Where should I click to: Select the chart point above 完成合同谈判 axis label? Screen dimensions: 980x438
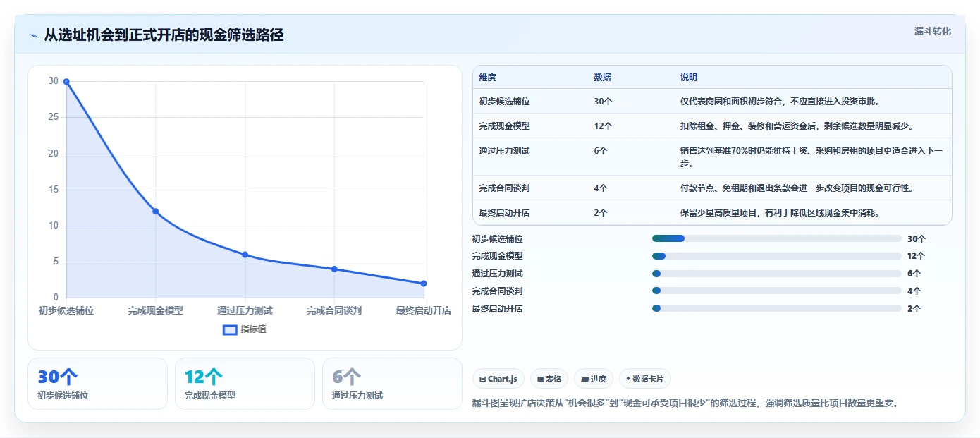334,269
